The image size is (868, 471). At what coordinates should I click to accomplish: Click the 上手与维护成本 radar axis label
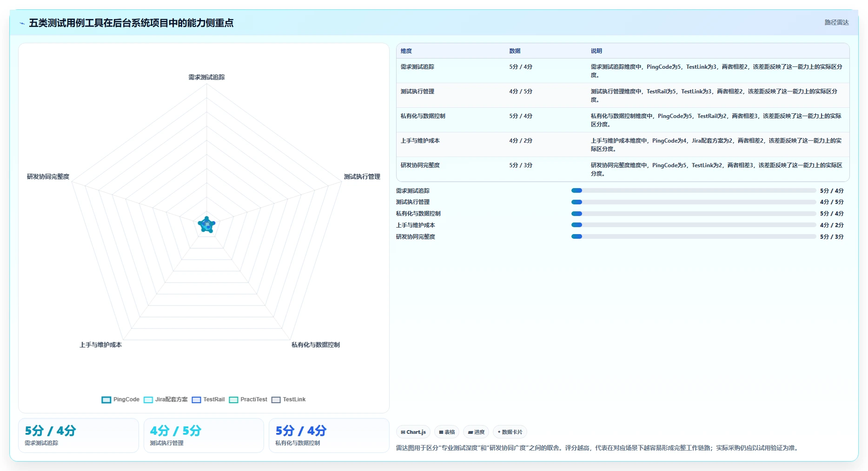100,345
